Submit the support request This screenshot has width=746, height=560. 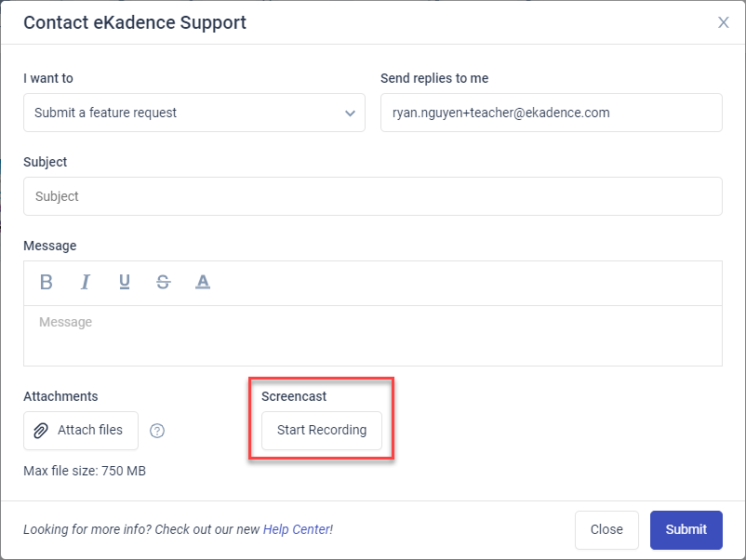tap(686, 530)
